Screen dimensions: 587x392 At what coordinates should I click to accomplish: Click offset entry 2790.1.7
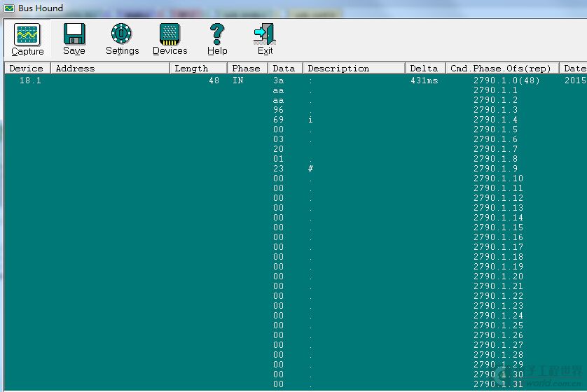coord(496,149)
